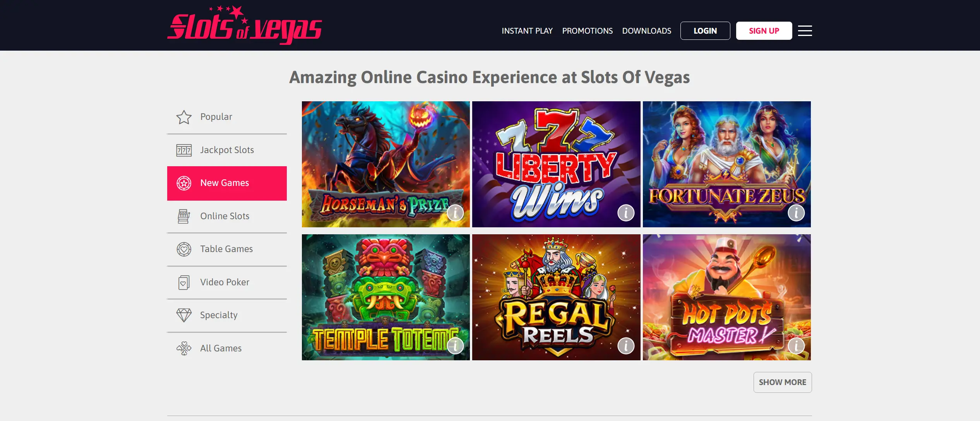980x421 pixels.
Task: Show info for Temple Totems game
Action: click(x=455, y=346)
